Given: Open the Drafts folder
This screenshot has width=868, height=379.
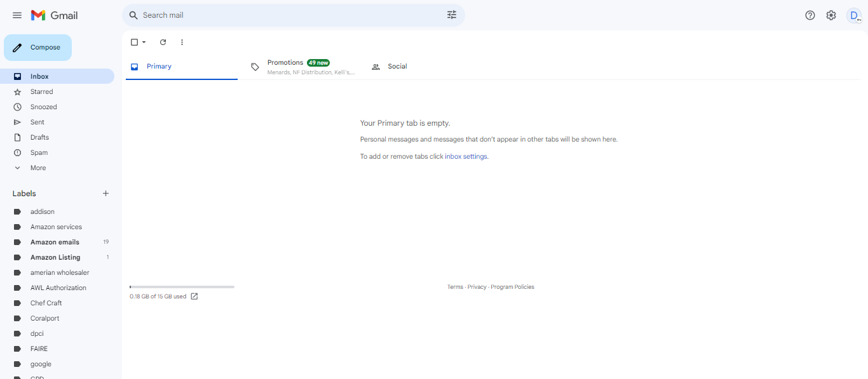Looking at the screenshot, I should click(x=57, y=138).
